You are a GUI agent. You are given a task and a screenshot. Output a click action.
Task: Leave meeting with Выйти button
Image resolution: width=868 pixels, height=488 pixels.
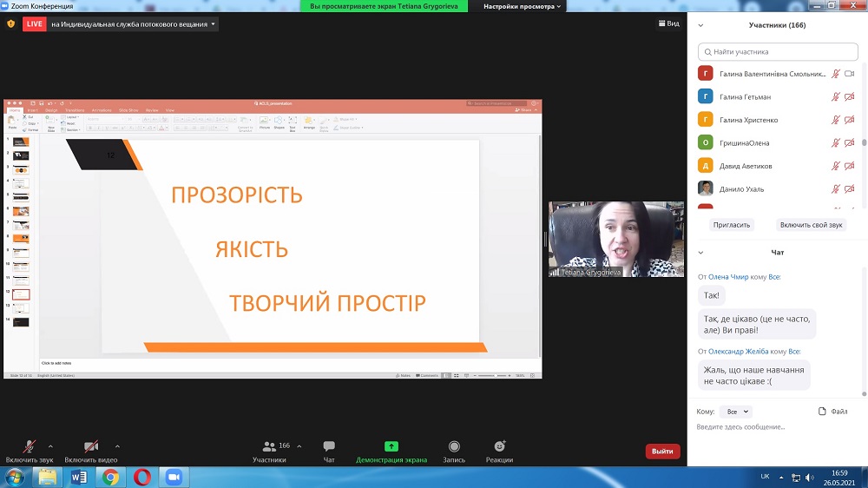[x=662, y=451]
